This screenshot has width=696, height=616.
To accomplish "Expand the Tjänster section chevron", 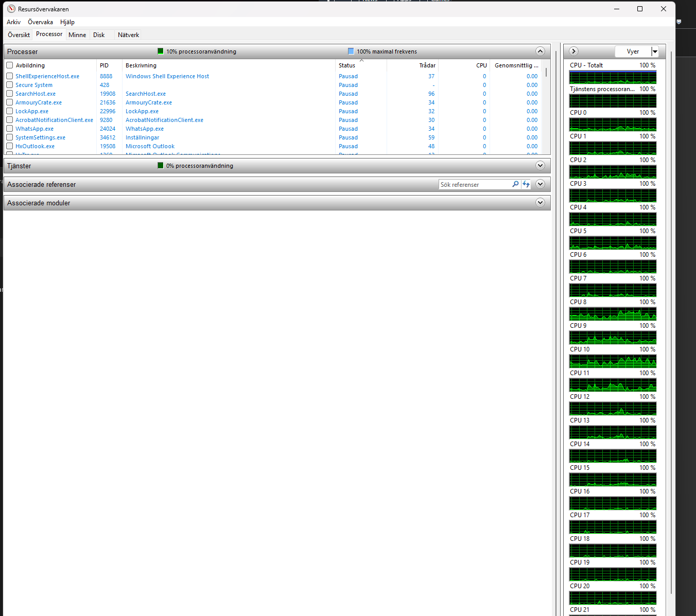I will click(540, 166).
